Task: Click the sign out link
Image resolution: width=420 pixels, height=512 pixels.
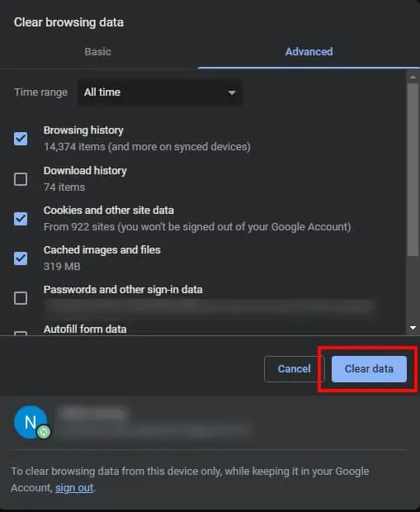Action: point(74,488)
